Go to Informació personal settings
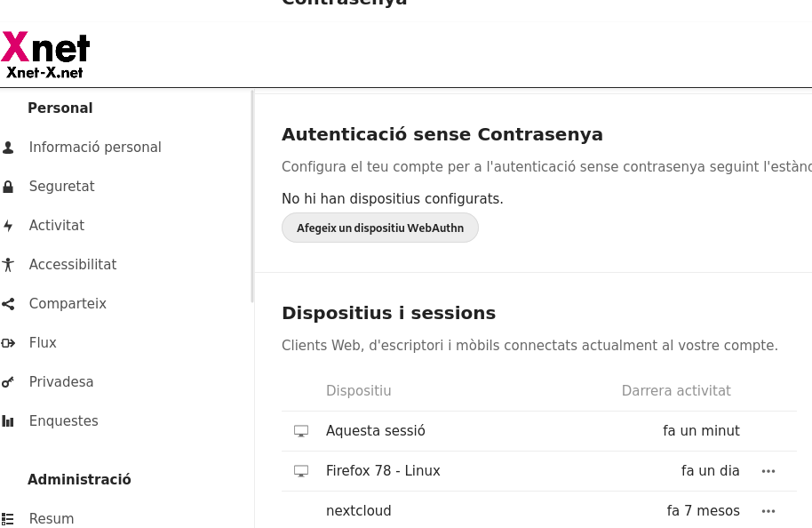The height and width of the screenshot is (528, 812). coord(95,148)
